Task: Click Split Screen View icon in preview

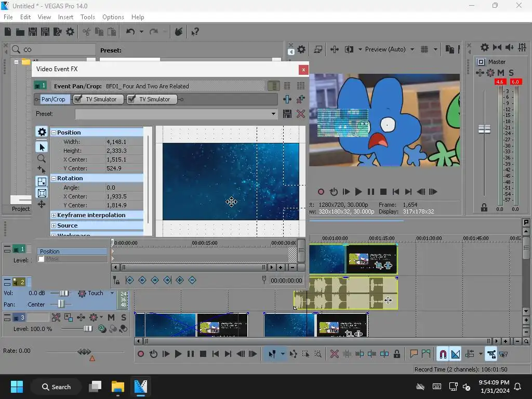Action: coord(349,49)
